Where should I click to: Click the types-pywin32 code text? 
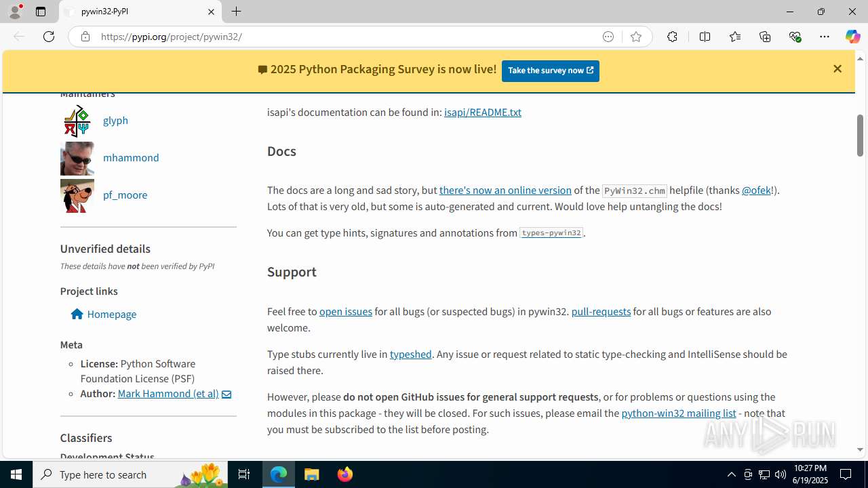pos(551,233)
